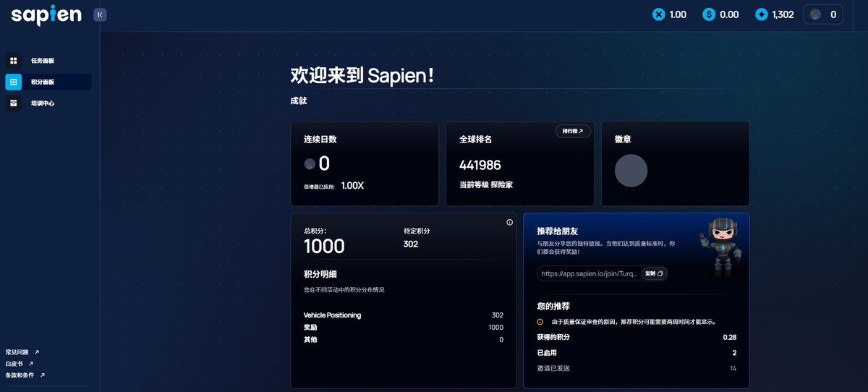Click the 积分明细 heading
Screen dimensions: 868x392
click(320, 274)
